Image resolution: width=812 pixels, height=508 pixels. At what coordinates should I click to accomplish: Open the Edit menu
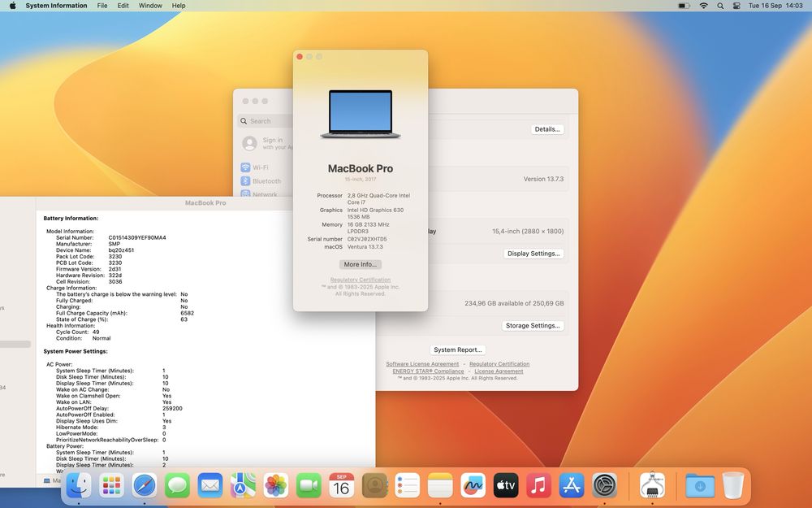click(123, 6)
